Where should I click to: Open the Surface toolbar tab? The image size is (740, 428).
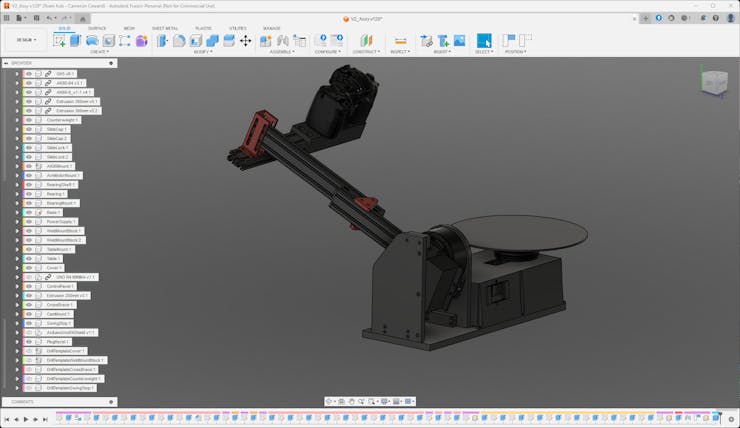[96, 28]
